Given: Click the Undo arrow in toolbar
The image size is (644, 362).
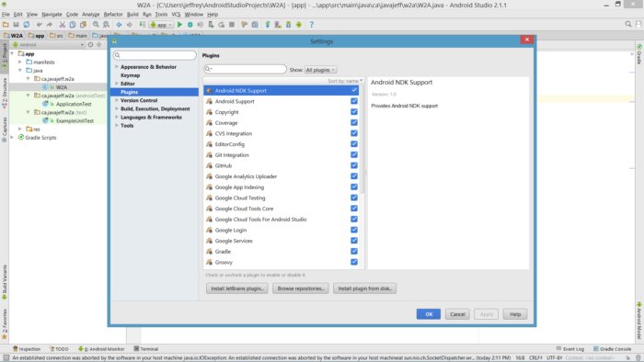Looking at the screenshot, I should 40,25.
